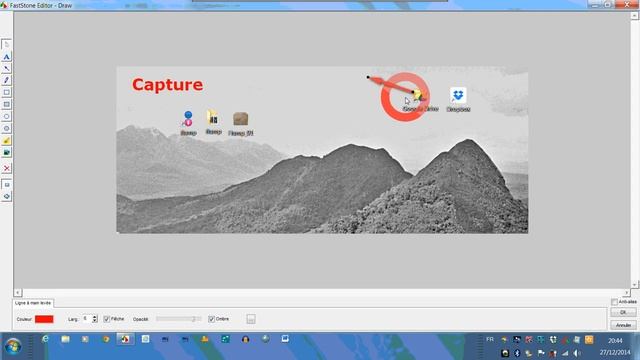Screen dimensions: 640x360
Task: Open the Windows Start menu
Action: pos(13,347)
